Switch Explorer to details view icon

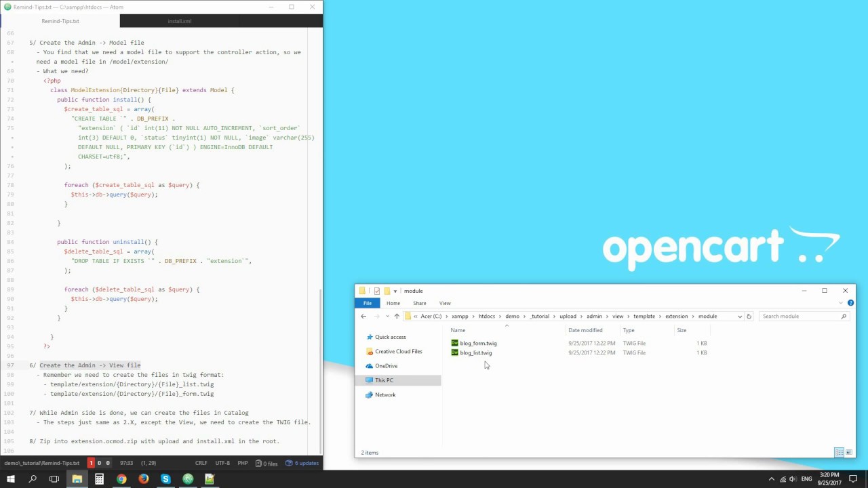point(839,453)
